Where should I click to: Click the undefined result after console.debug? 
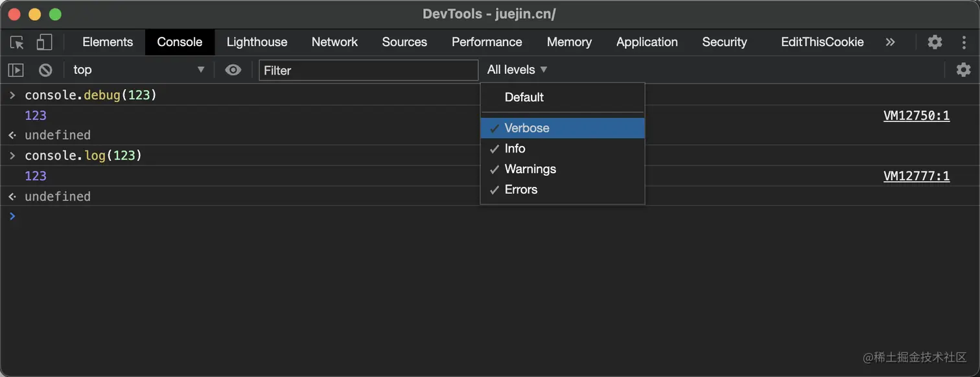point(58,135)
